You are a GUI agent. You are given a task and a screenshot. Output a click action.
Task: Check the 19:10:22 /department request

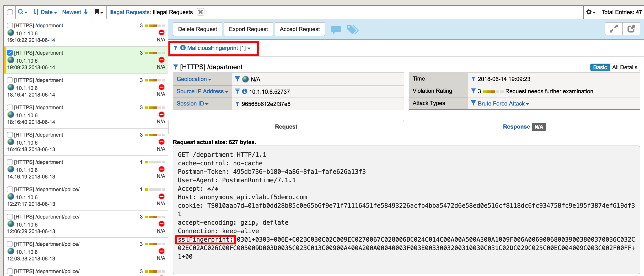(10, 25)
